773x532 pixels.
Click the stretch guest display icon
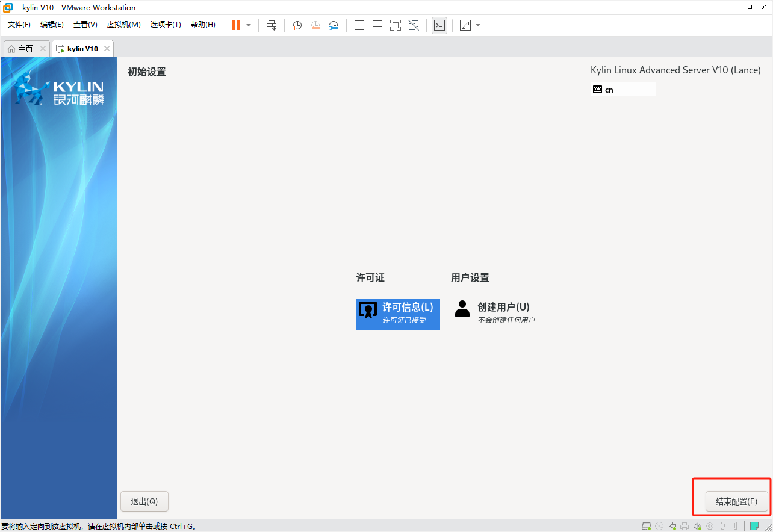tap(465, 25)
